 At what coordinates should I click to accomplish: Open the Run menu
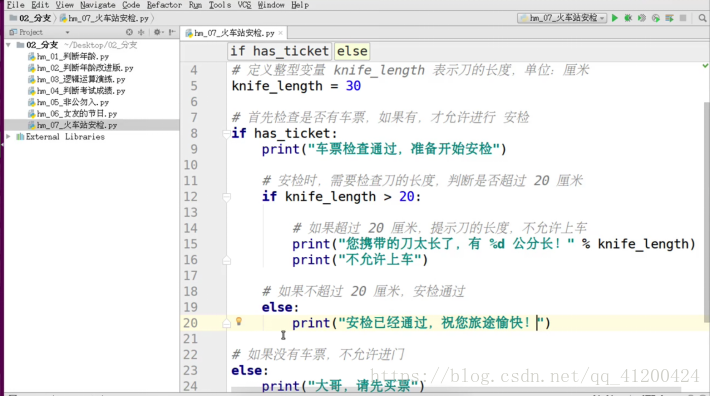[195, 5]
